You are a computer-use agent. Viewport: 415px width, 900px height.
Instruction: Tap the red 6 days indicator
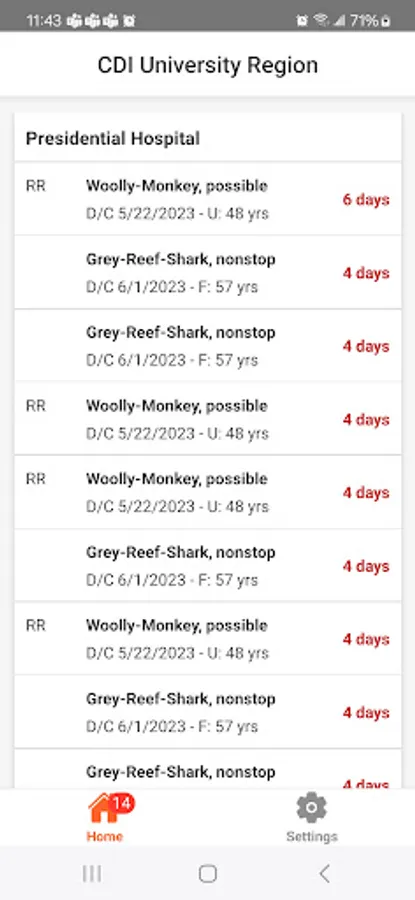[366, 200]
